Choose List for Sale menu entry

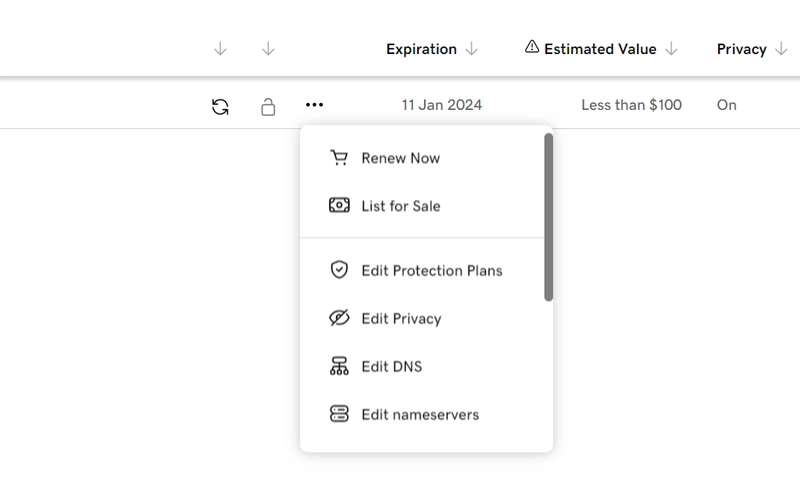pyautogui.click(x=400, y=206)
